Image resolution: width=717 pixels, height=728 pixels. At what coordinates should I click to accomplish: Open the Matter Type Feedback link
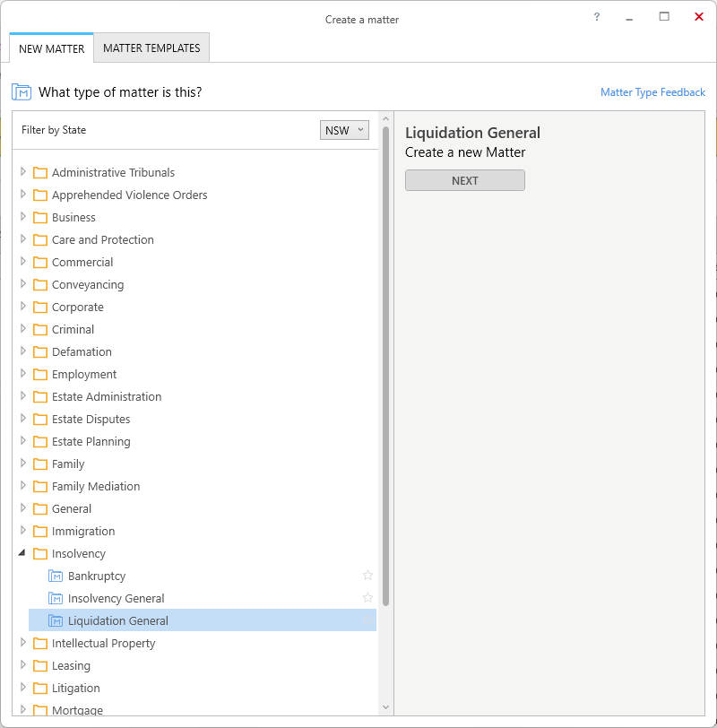point(652,92)
